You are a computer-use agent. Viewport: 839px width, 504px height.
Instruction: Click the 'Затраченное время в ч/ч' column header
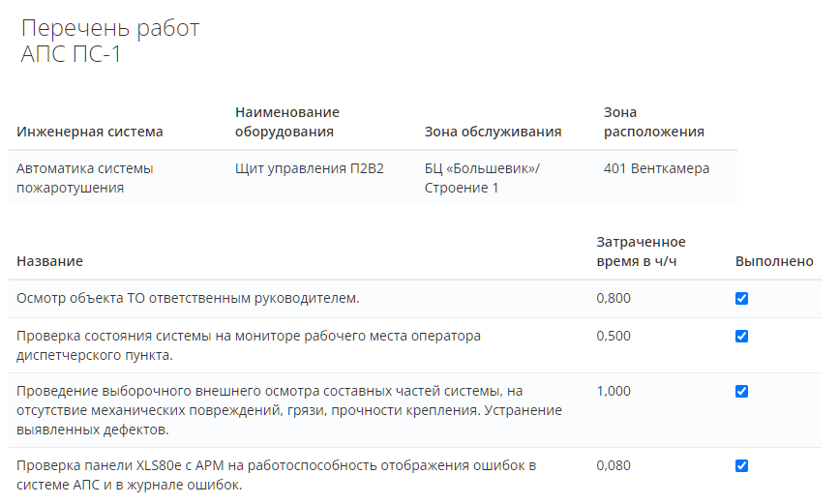(x=641, y=252)
